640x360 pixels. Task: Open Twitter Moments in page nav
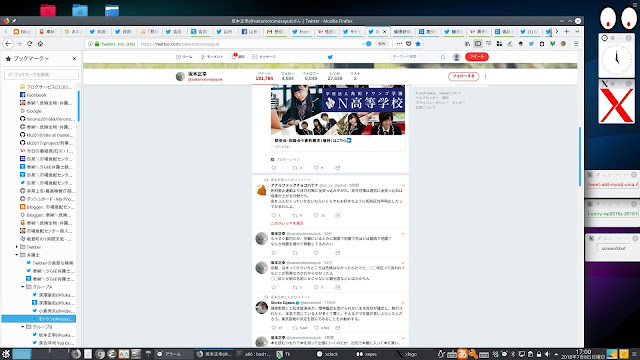[212, 57]
